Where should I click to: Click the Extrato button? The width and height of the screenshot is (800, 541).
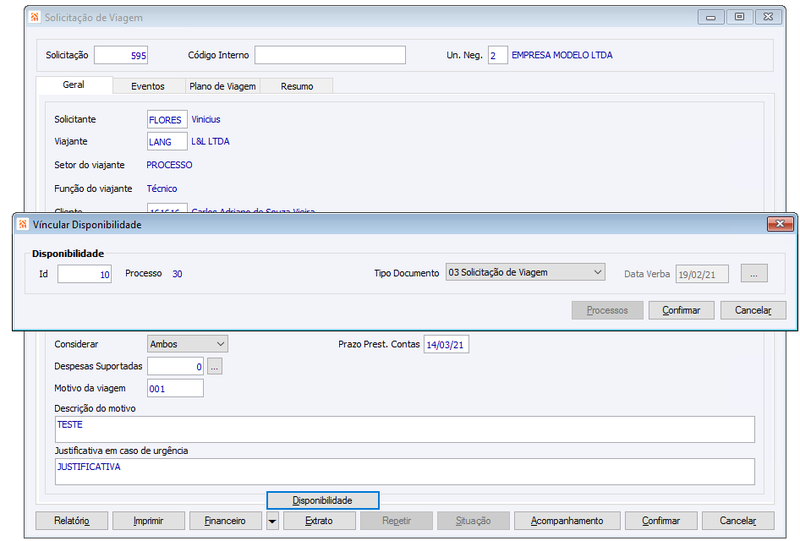[319, 521]
